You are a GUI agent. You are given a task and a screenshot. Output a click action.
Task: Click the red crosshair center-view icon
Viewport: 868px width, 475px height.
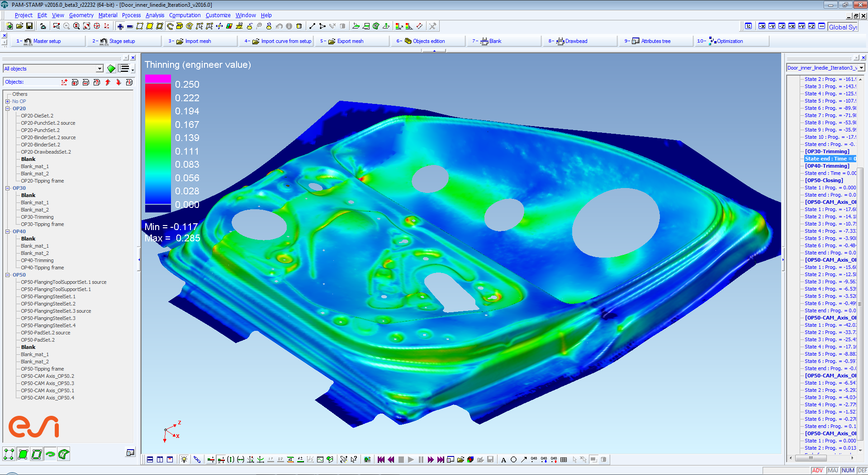[x=96, y=26]
